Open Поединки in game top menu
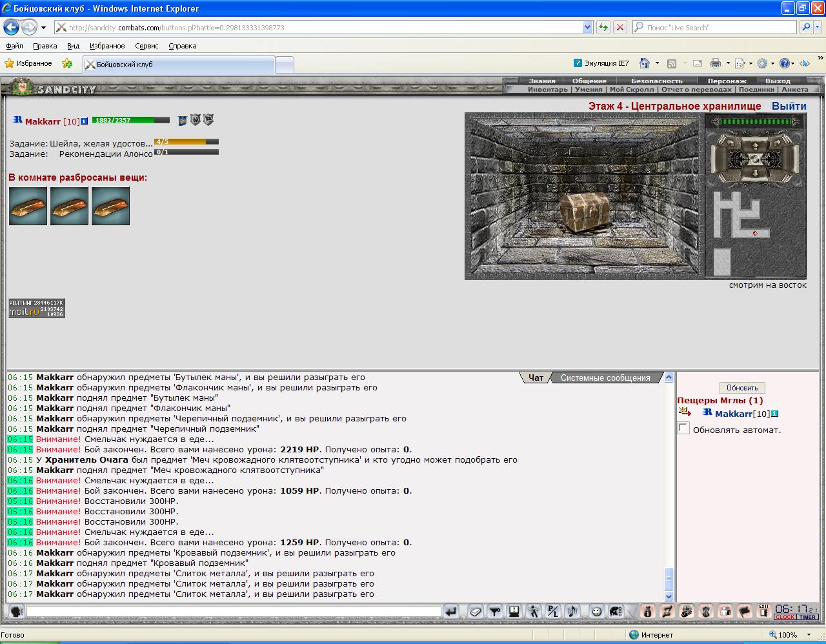Image resolution: width=826 pixels, height=644 pixels. pyautogui.click(x=756, y=89)
